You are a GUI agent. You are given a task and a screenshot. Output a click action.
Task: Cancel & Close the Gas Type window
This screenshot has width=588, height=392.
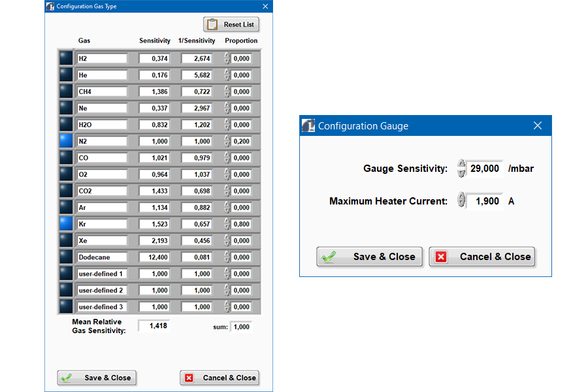point(220,378)
